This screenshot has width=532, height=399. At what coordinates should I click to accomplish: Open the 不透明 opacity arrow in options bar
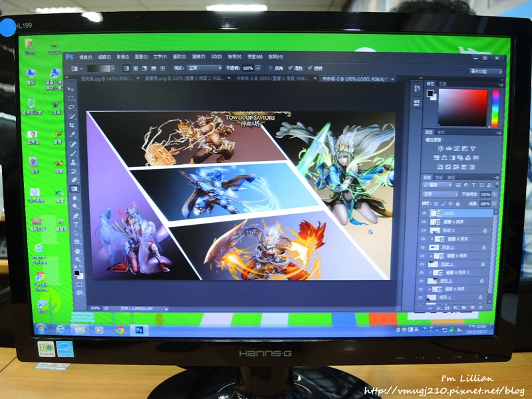pyautogui.click(x=258, y=68)
